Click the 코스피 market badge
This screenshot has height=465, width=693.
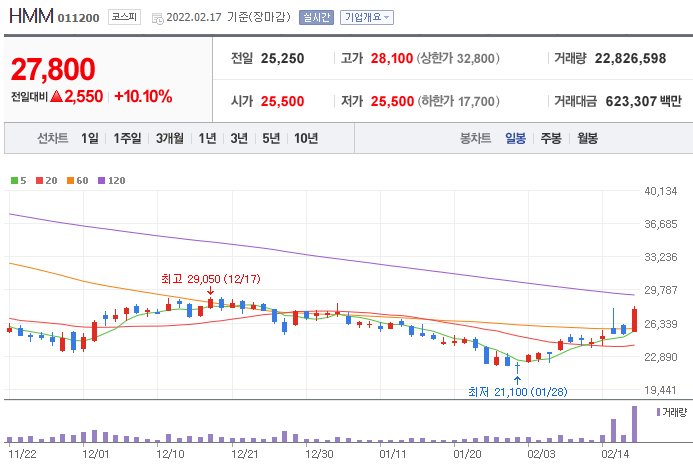[x=124, y=17]
